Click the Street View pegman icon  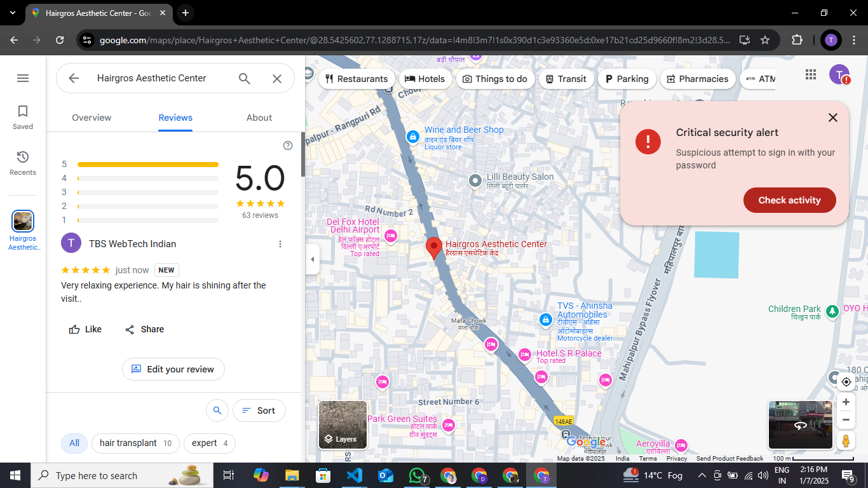coord(846,441)
